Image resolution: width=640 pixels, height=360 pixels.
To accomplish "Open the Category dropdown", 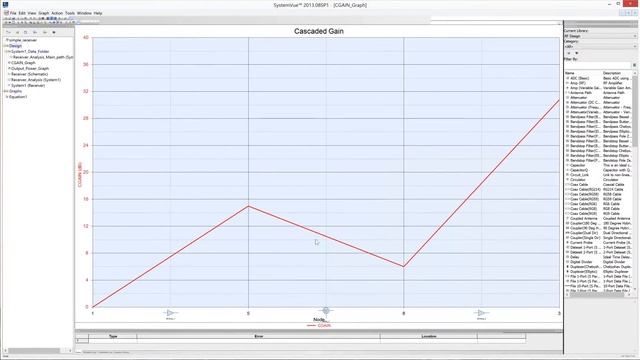I will (x=600, y=47).
